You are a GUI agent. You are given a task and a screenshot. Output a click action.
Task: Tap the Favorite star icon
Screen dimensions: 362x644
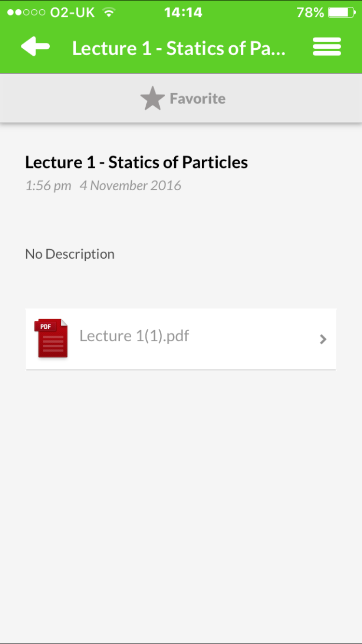[x=153, y=98]
